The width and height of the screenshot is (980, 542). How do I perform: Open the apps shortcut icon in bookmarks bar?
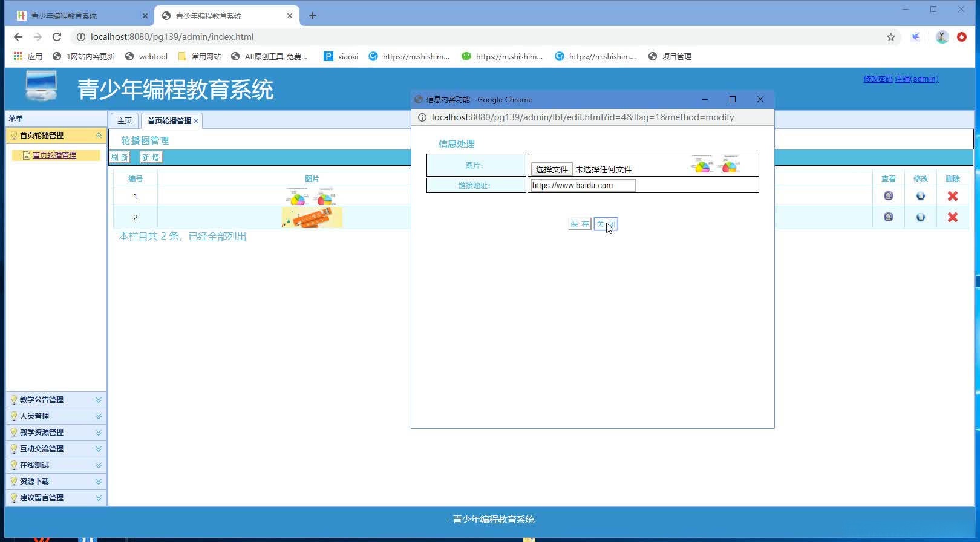[18, 56]
